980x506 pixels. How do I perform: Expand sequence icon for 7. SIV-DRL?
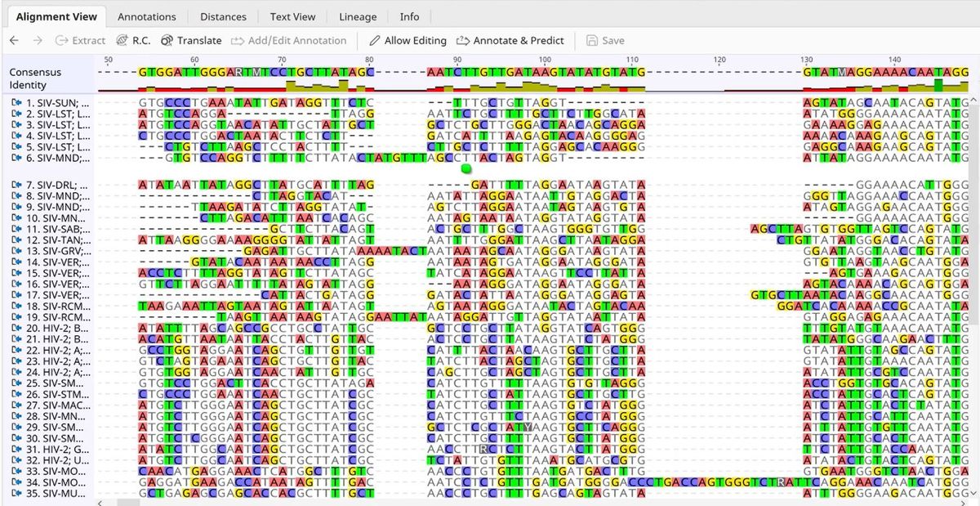click(16, 186)
